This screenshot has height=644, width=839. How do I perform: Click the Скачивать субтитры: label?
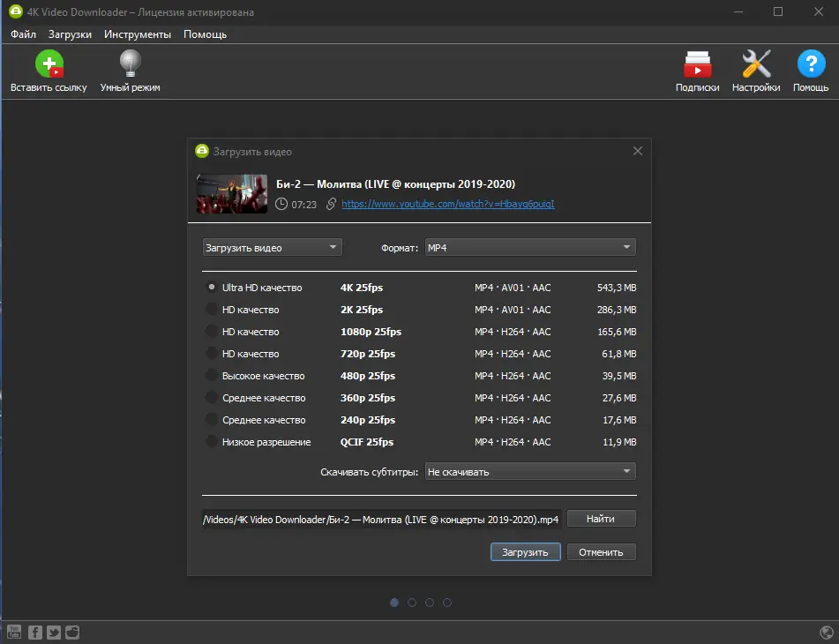[369, 472]
